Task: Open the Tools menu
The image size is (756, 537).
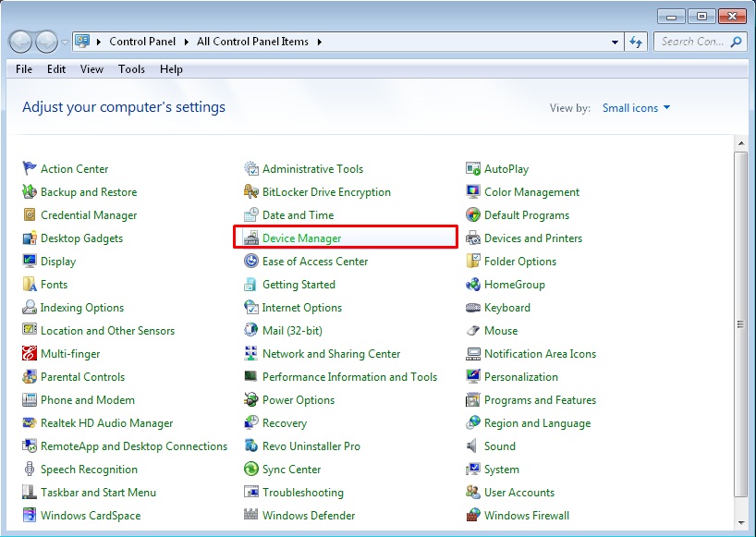Action: tap(131, 69)
